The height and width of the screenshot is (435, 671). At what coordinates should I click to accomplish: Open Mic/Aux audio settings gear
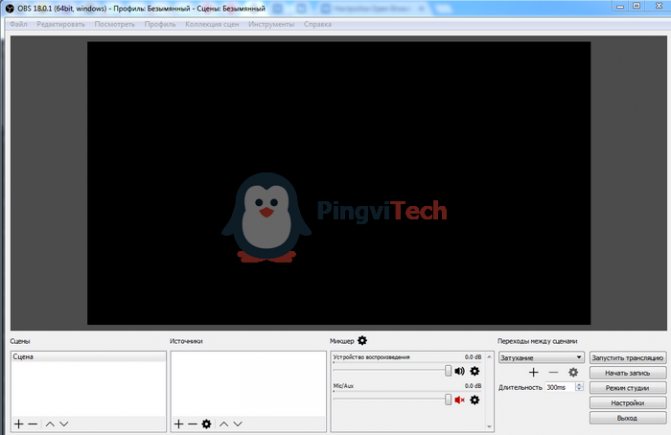475,400
